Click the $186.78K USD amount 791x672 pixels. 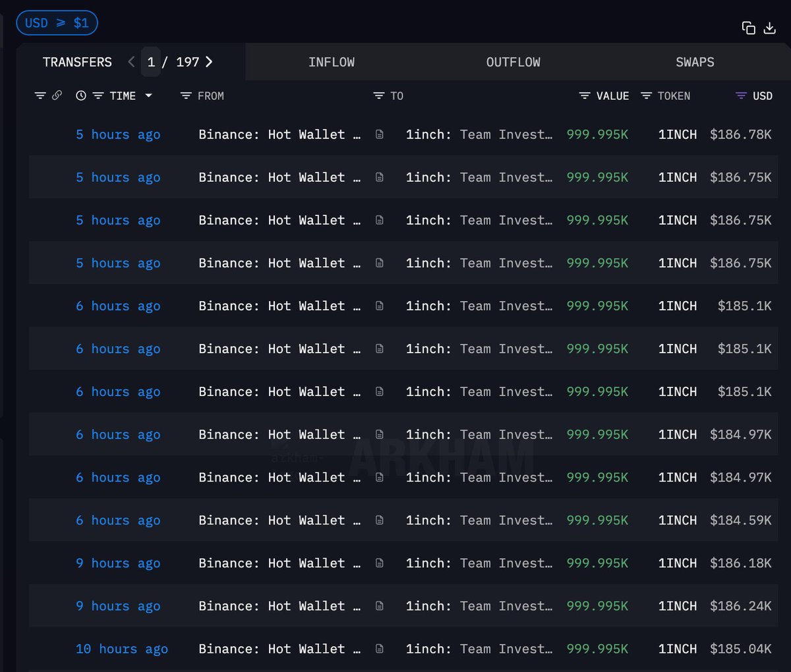741,134
